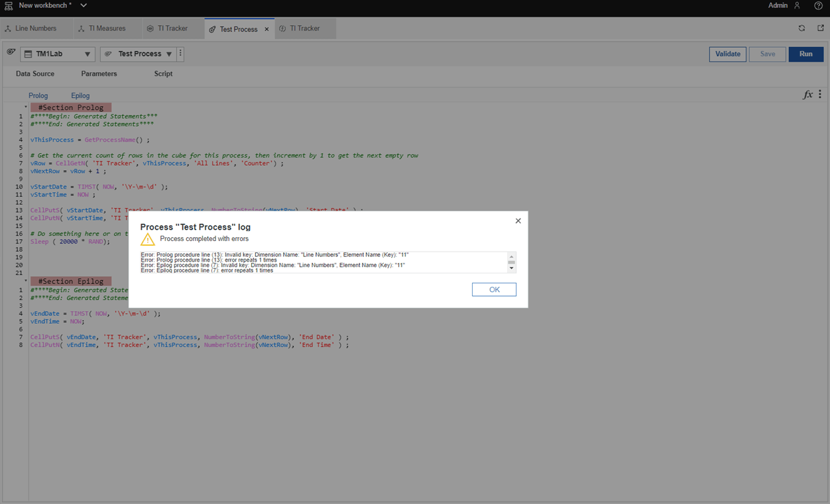Click the vNextRow = vRow + 1 line
830x504 pixels.
[x=68, y=171]
